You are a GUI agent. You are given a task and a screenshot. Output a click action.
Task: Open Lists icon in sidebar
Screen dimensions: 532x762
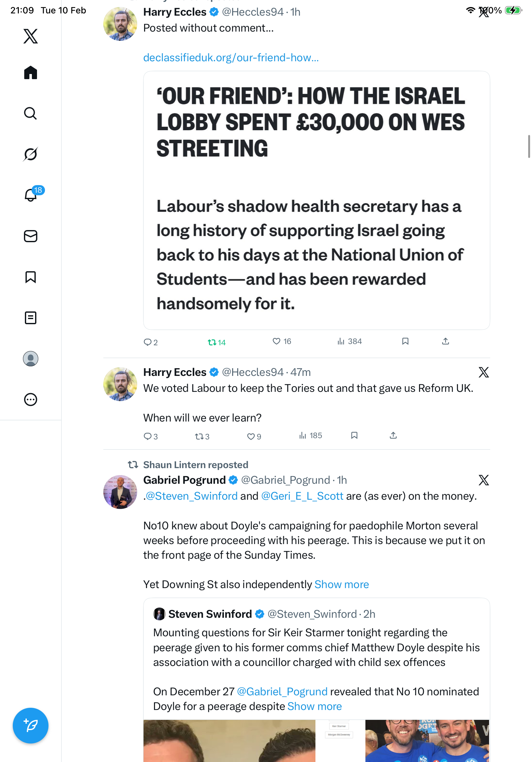(31, 317)
